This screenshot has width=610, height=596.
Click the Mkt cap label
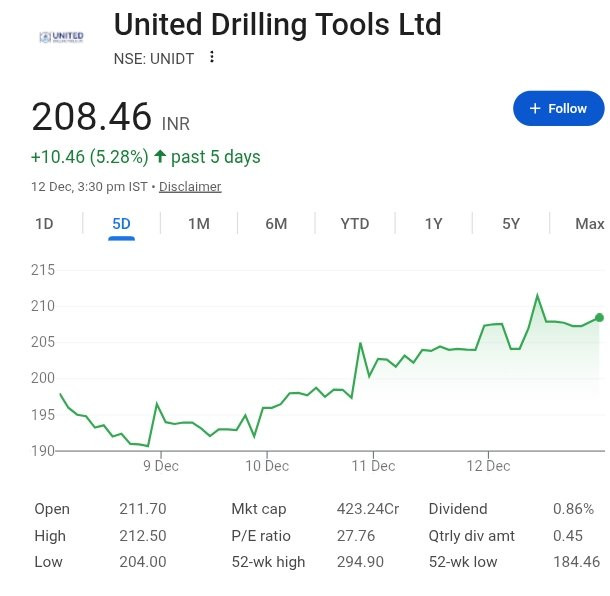(x=259, y=509)
